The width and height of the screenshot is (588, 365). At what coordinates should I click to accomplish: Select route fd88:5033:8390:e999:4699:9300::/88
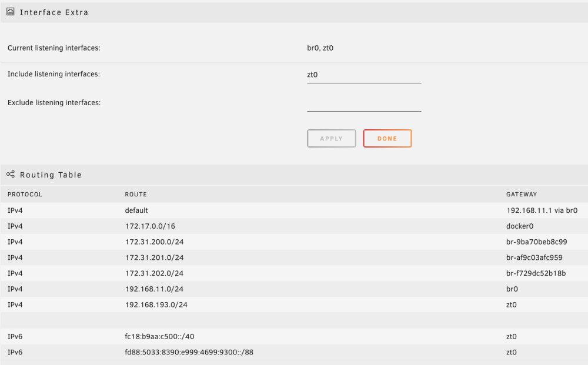pos(189,352)
